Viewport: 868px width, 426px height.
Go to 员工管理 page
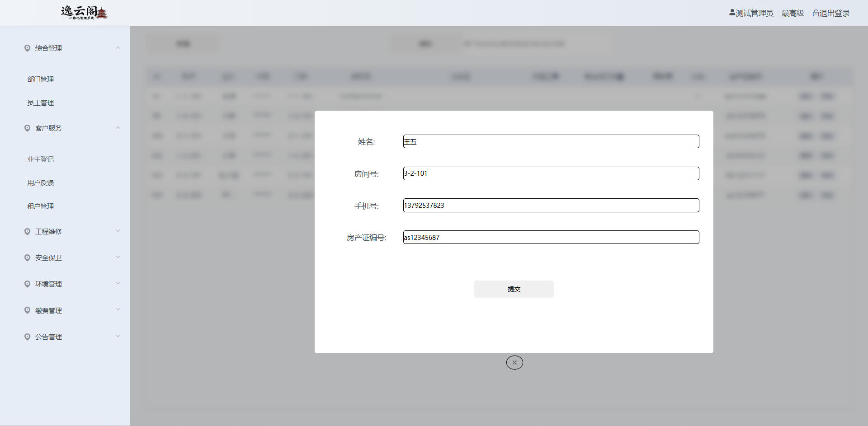click(x=41, y=103)
